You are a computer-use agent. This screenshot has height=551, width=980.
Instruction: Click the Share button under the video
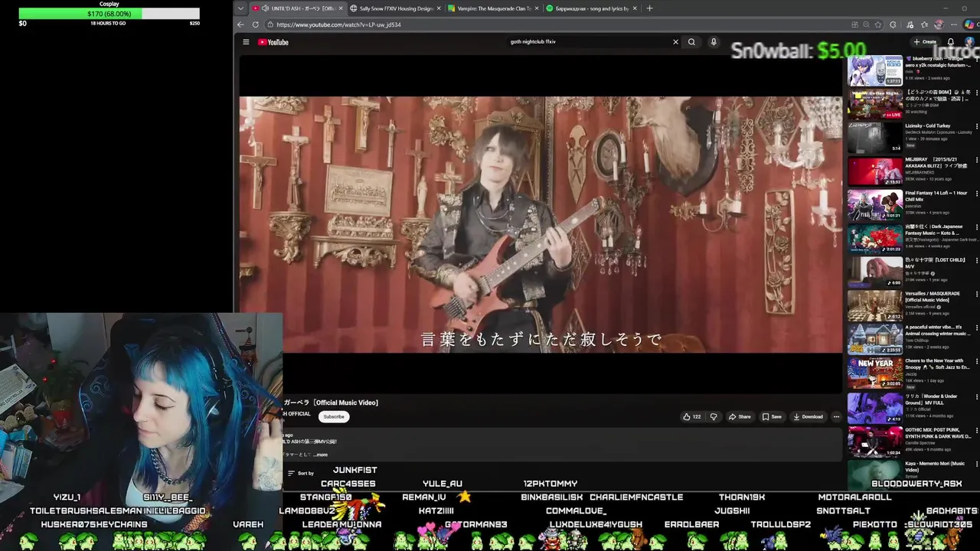click(x=740, y=417)
